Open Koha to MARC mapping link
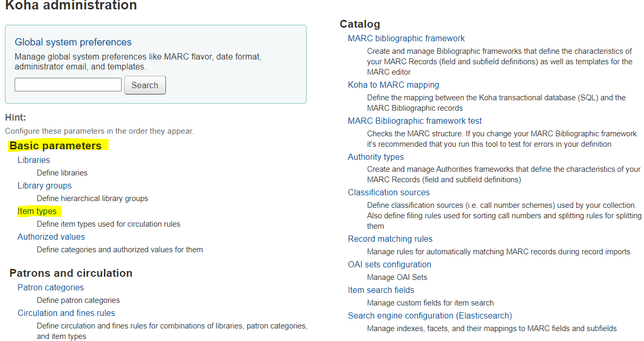 tap(393, 85)
